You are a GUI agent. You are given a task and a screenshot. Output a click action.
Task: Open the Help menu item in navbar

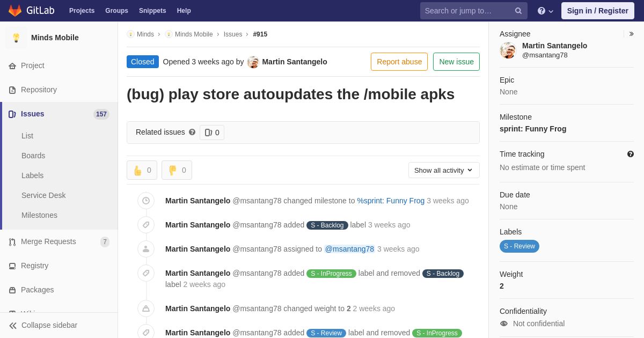click(x=184, y=11)
